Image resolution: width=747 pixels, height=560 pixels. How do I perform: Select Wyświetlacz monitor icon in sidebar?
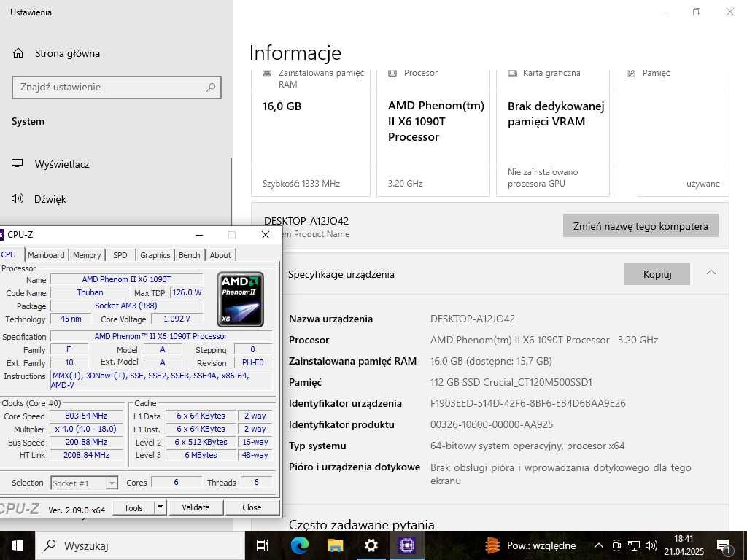tap(18, 164)
